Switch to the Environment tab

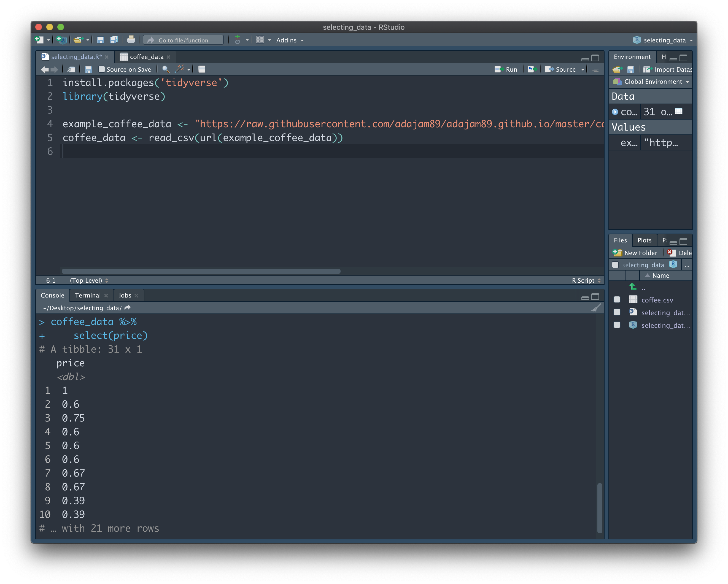pos(632,57)
